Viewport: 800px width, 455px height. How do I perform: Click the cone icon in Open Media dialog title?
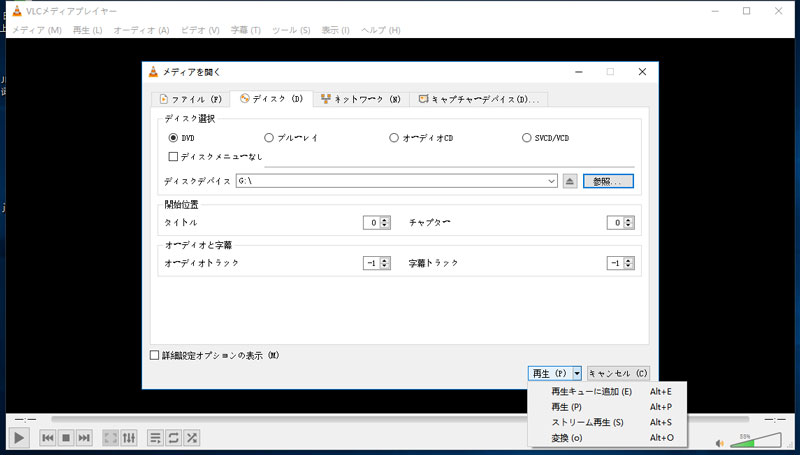coord(153,72)
